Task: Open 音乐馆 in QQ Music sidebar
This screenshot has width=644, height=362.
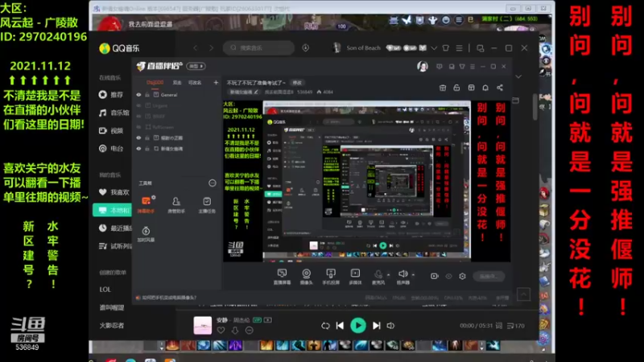Action: pos(114,113)
